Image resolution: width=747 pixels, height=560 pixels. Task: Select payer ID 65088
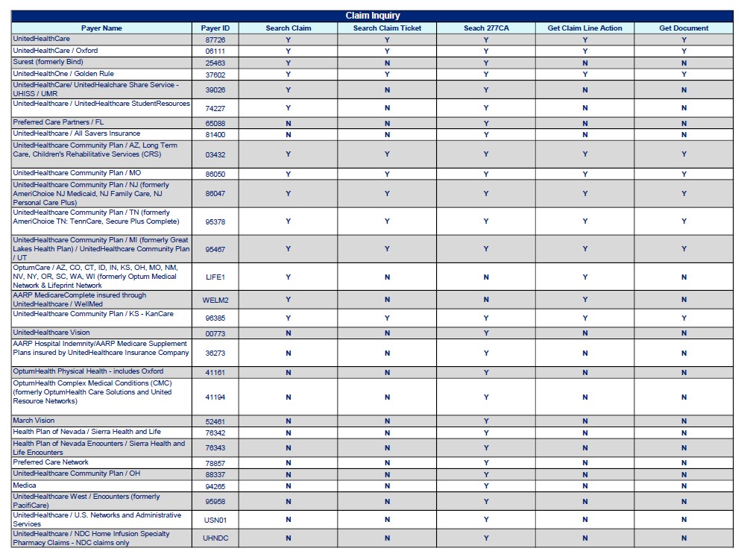(x=215, y=124)
